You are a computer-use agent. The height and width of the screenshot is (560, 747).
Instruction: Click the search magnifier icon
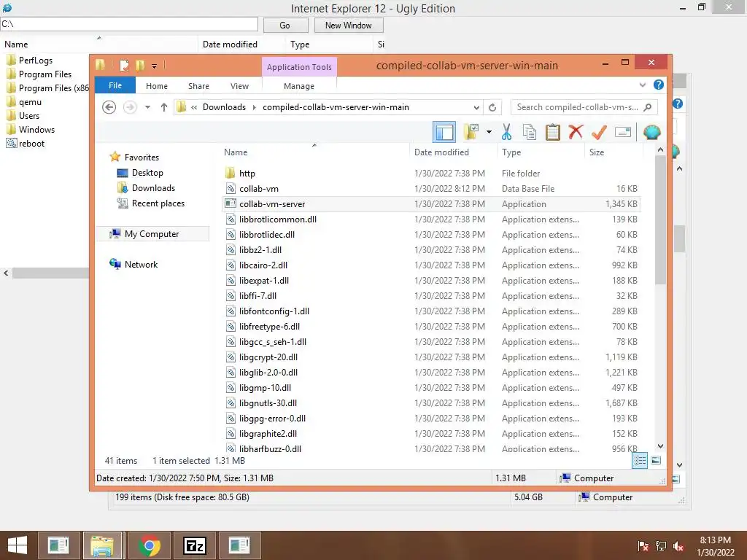click(x=647, y=107)
